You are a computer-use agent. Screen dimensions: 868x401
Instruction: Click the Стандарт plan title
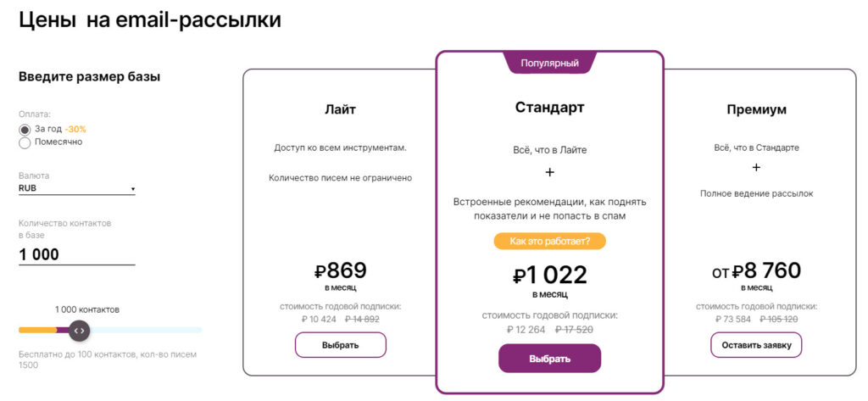click(x=549, y=108)
